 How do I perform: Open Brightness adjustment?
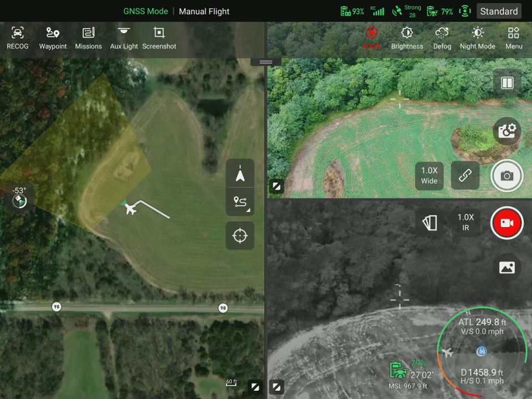point(407,38)
